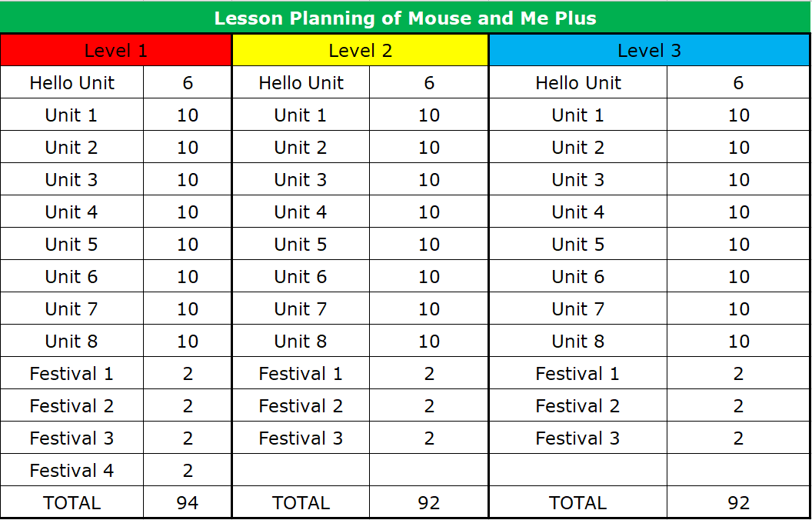
Task: Click the blue Level 3 header cell
Action: click(650, 50)
